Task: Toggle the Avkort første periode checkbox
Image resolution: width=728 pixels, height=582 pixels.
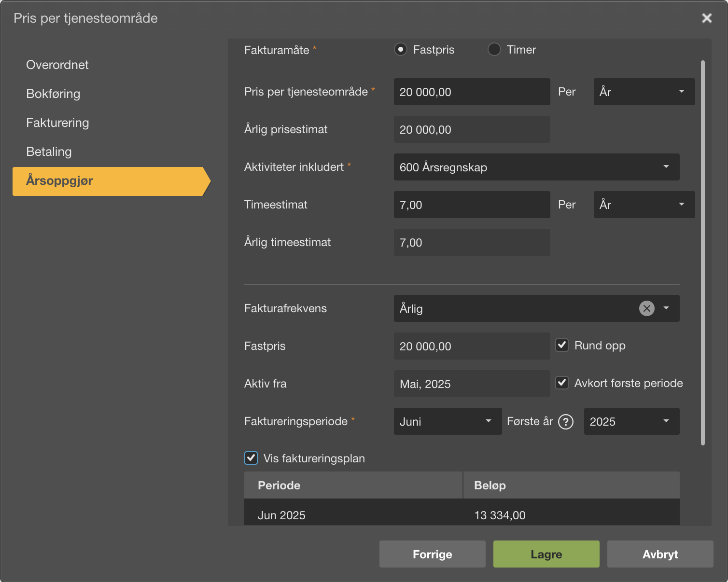Action: coord(562,383)
